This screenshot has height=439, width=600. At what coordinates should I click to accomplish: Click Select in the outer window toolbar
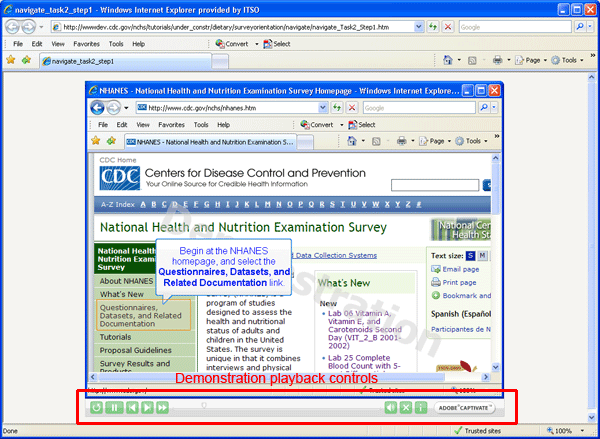277,44
